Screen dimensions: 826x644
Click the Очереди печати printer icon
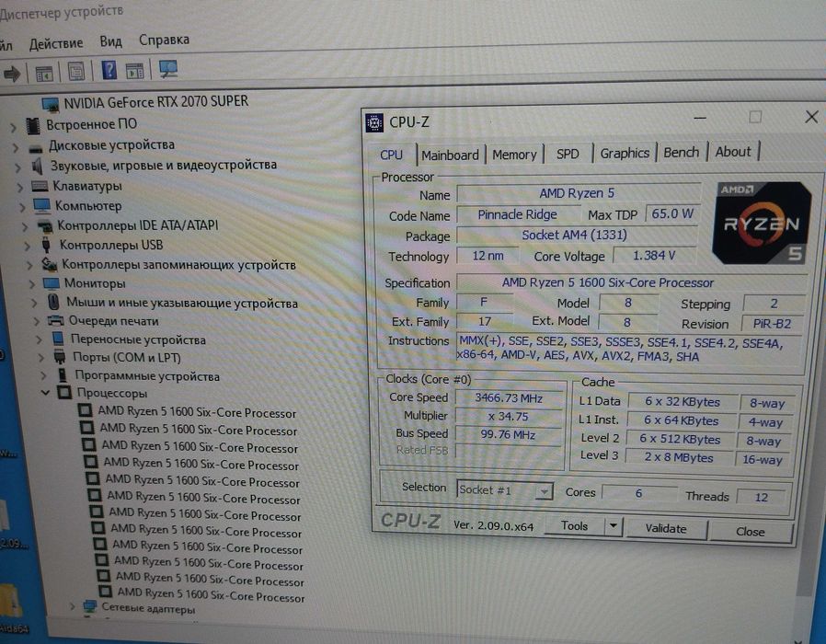coord(55,320)
